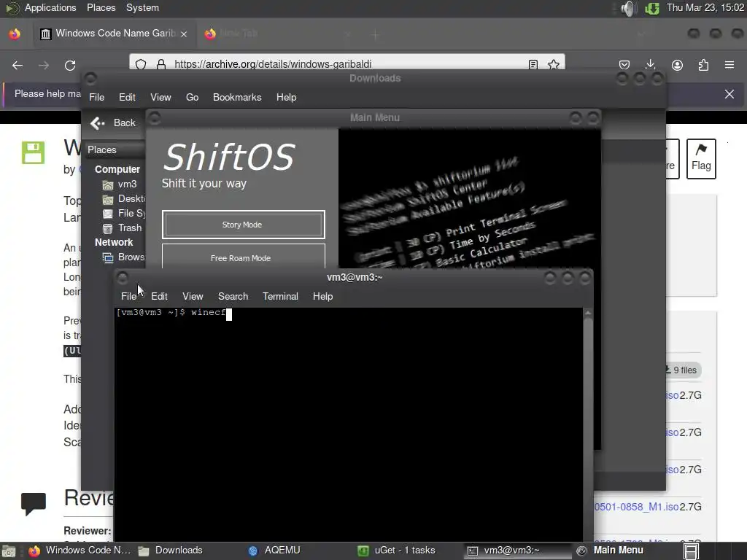
Task: Open Pocket save icon in Firefox toolbar
Action: (x=624, y=65)
